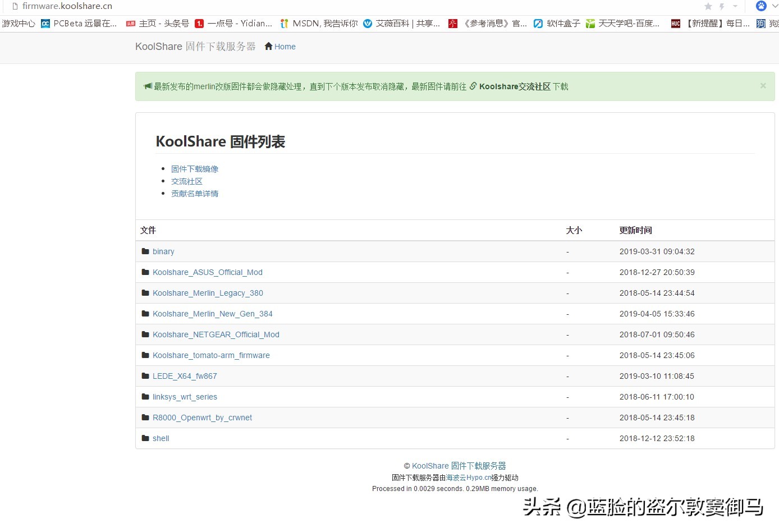Click the lightning bolt icon in address bar
This screenshot has width=779, height=532.
click(722, 6)
